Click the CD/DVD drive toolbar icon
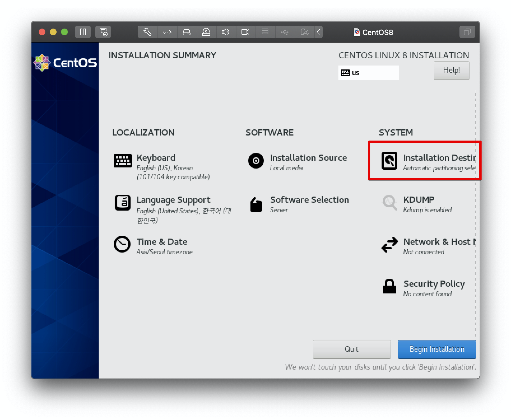The width and height of the screenshot is (511, 420). 206,32
